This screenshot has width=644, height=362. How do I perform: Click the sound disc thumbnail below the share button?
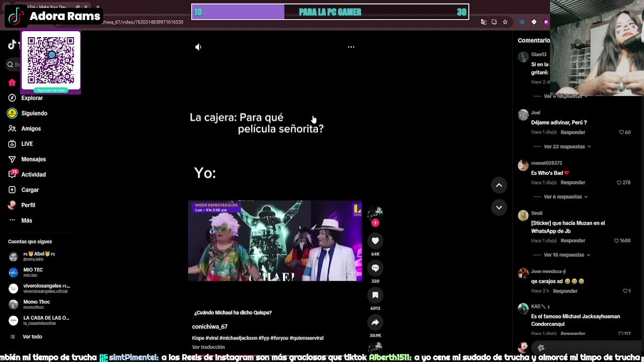375,347
